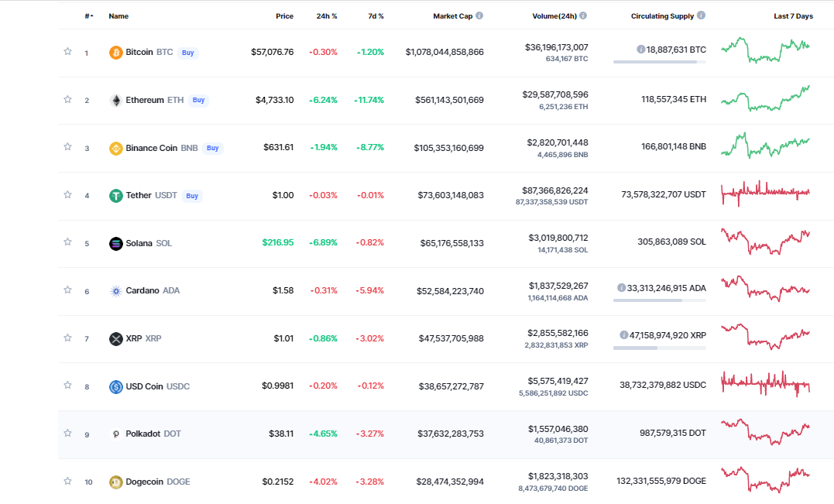Viewport: 834px width, 504px height.
Task: Click Tether volume $87,366,826,224
Action: 555,190
